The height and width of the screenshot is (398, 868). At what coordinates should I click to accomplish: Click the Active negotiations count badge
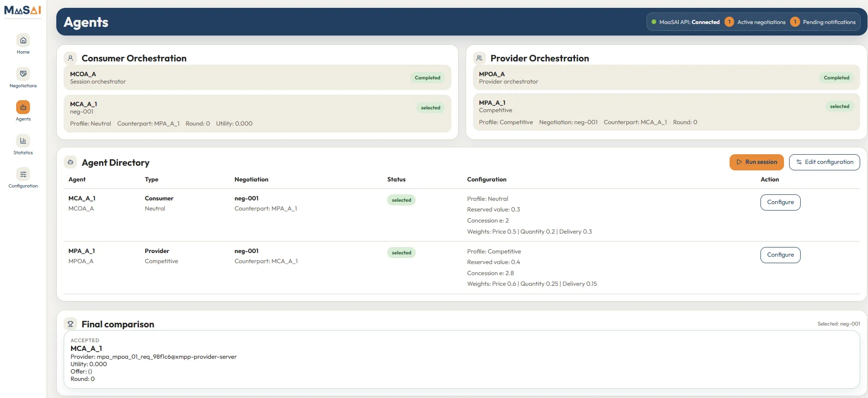(x=729, y=22)
